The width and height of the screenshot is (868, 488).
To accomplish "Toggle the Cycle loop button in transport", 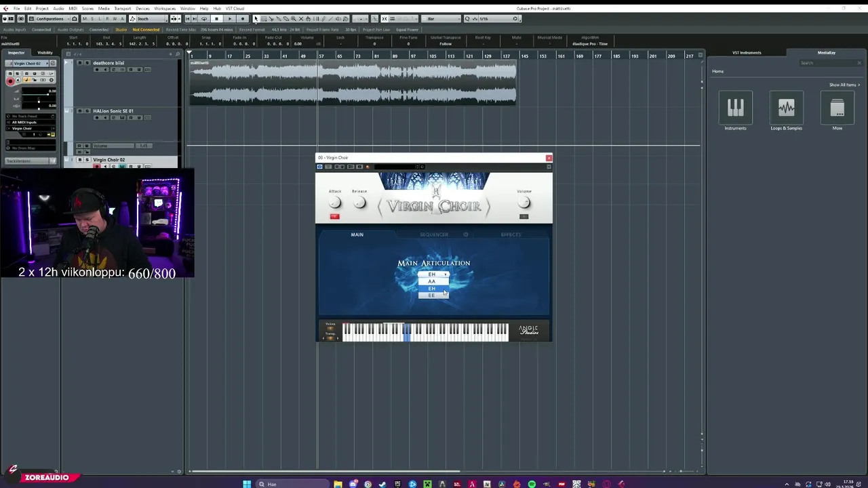I will coord(204,19).
